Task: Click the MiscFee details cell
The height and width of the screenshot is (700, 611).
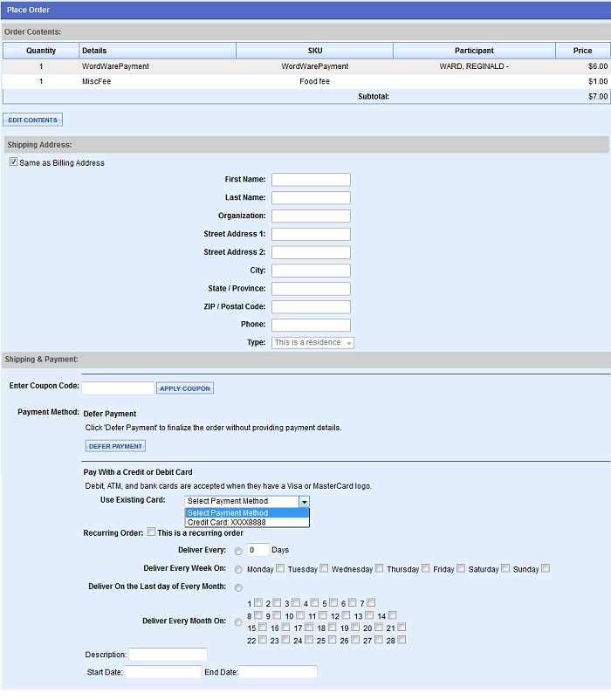Action: tap(96, 81)
